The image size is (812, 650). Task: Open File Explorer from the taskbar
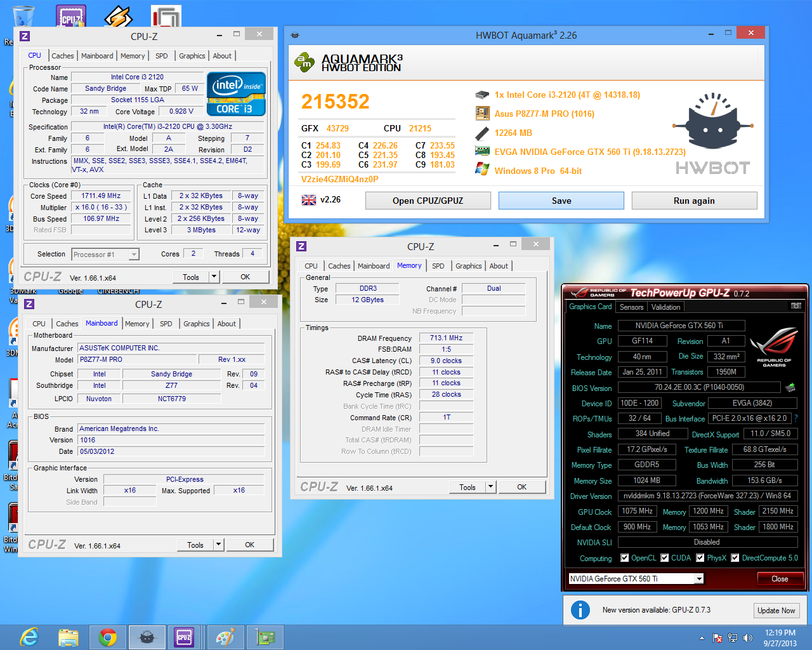[x=68, y=637]
